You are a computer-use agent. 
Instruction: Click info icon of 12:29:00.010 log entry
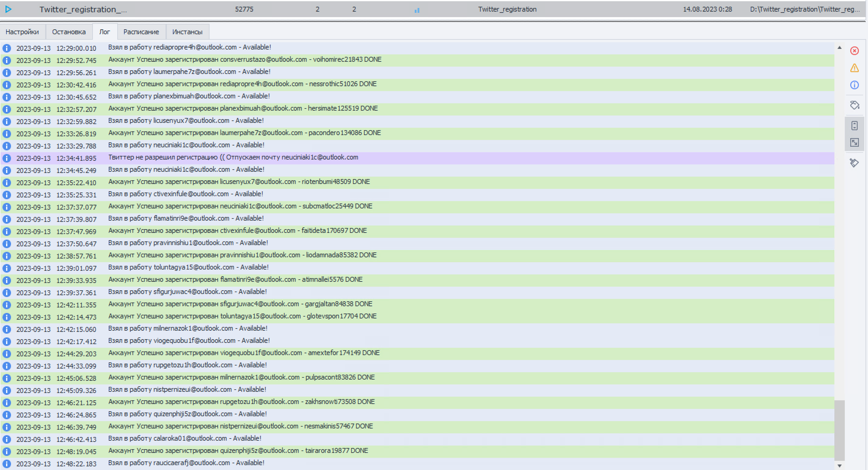click(x=7, y=48)
